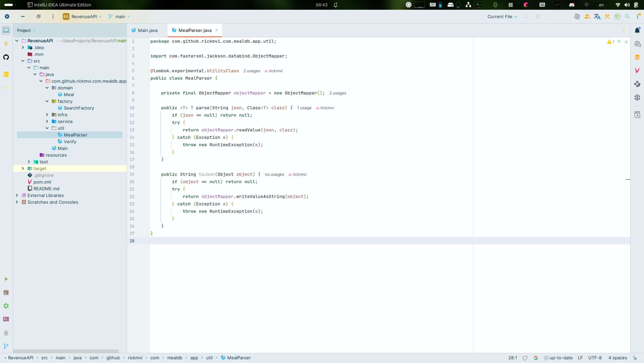Open the Database tool window
Viewport: 644px width, 363px height.
click(637, 57)
